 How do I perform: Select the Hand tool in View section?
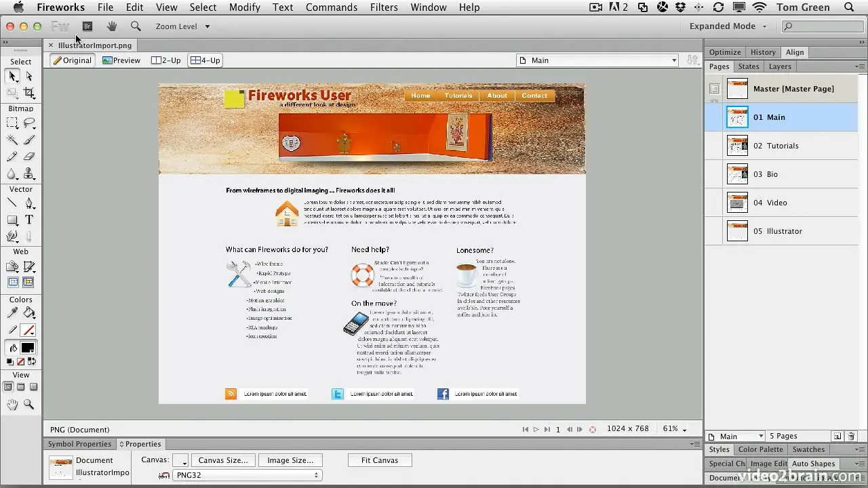click(13, 405)
